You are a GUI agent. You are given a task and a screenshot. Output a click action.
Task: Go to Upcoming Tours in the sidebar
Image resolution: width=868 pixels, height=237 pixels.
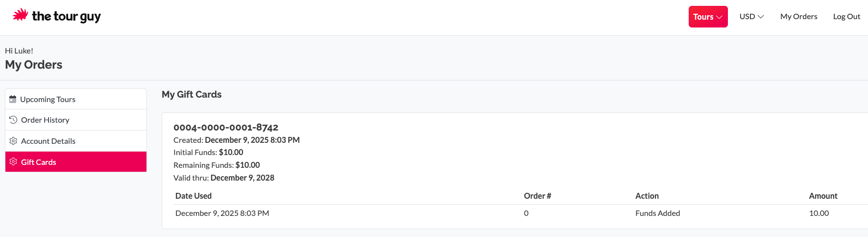pos(48,99)
